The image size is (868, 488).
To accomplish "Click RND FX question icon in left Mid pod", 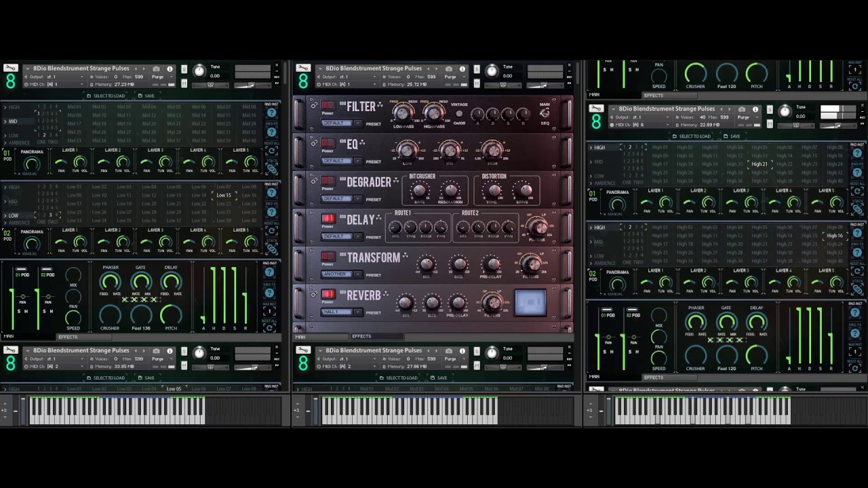I will click(271, 132).
